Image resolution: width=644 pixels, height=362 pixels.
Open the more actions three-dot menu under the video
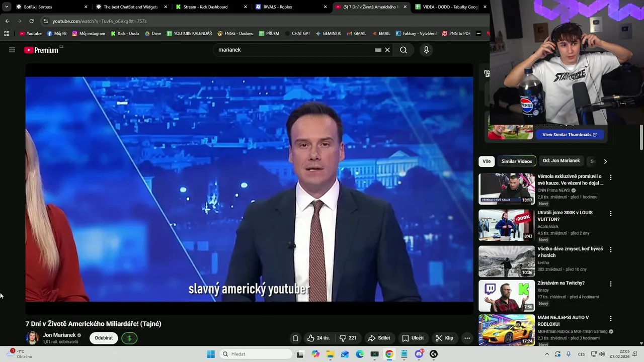pos(467,338)
